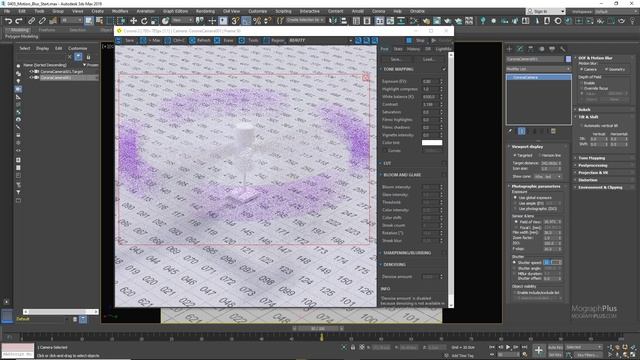Image resolution: width=640 pixels, height=360 pixels.
Task: Activate the Select and Move tool
Action: point(133,20)
